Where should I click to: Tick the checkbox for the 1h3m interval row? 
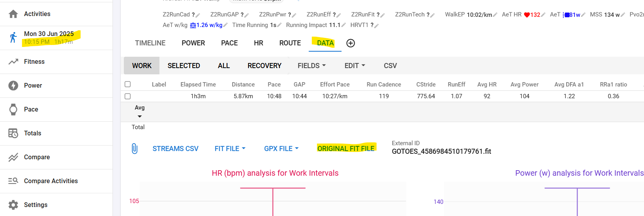click(127, 96)
